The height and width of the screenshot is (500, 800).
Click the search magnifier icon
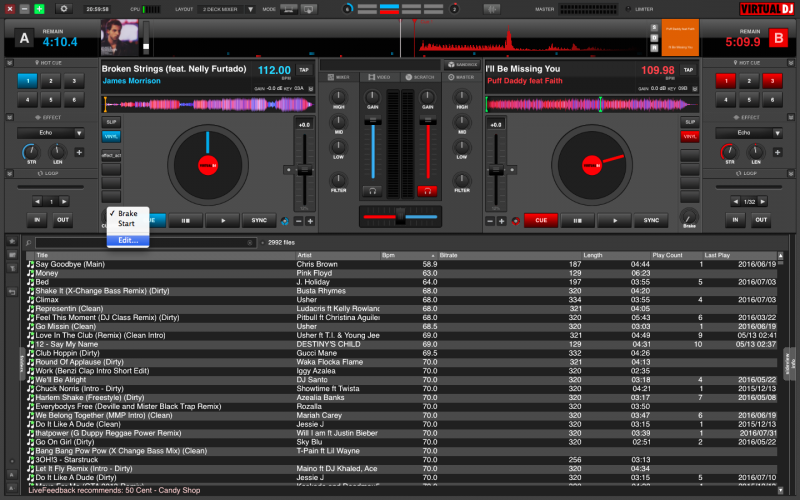29,243
